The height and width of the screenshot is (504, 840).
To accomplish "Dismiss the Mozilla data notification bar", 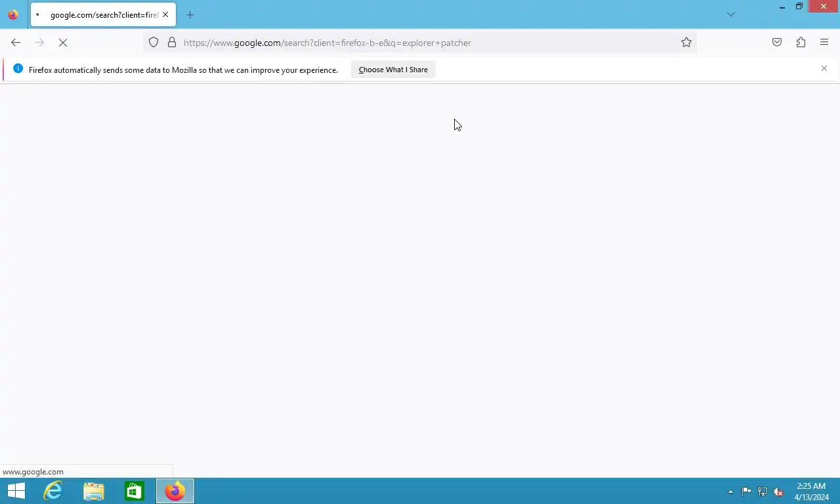I will coord(824,68).
